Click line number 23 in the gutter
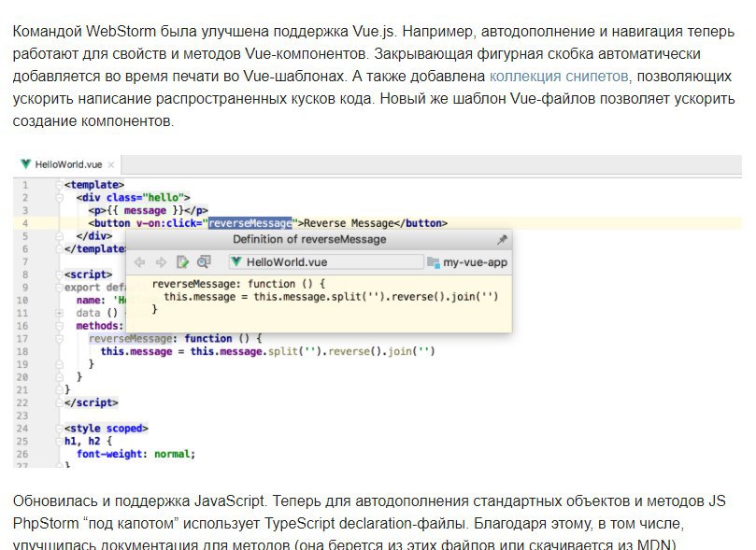Viewport: 756px width, 550px height. coord(22,416)
